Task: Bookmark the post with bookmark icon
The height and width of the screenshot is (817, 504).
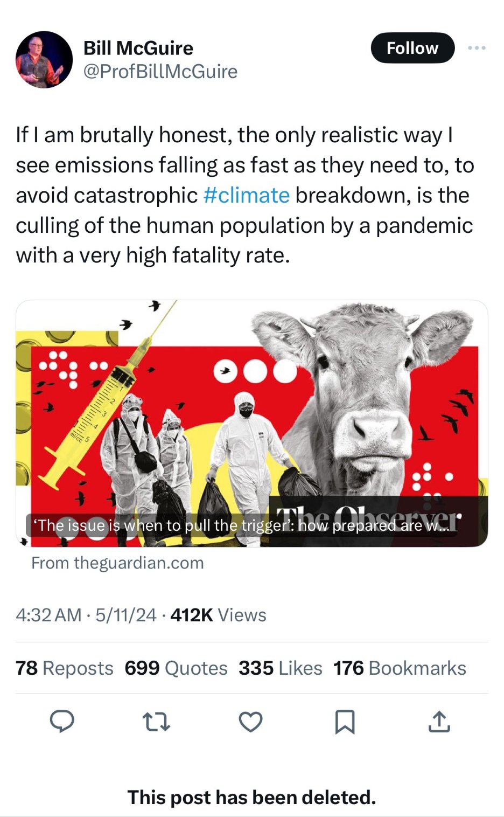Action: coord(345,722)
